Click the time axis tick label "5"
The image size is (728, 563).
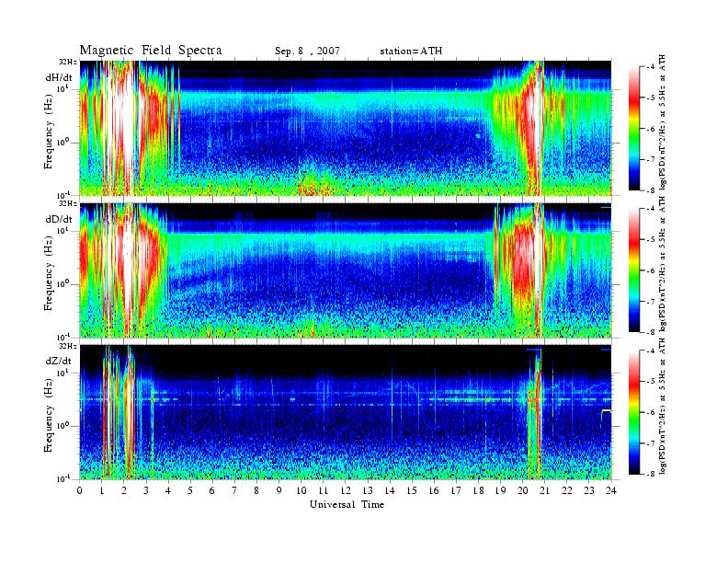pos(190,490)
